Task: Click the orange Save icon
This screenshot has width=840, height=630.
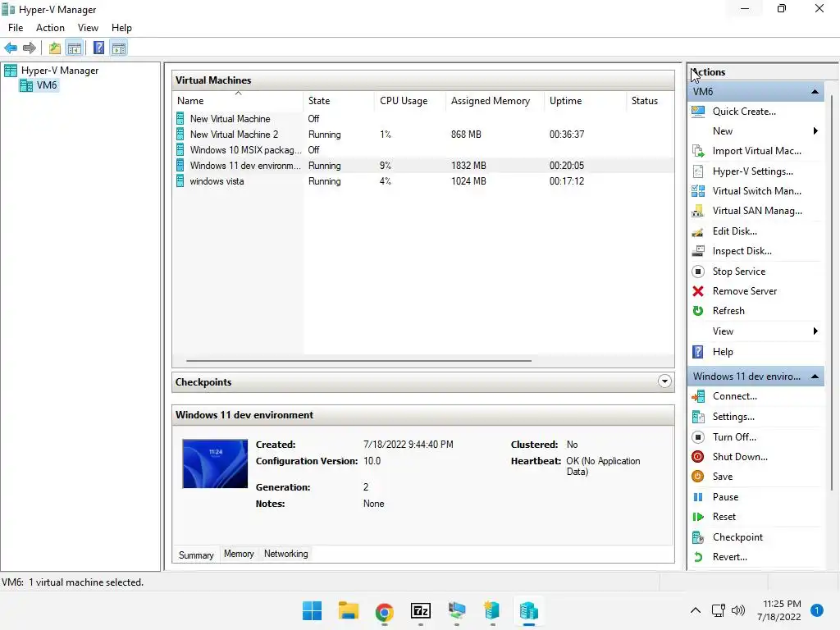Action: tap(698, 477)
